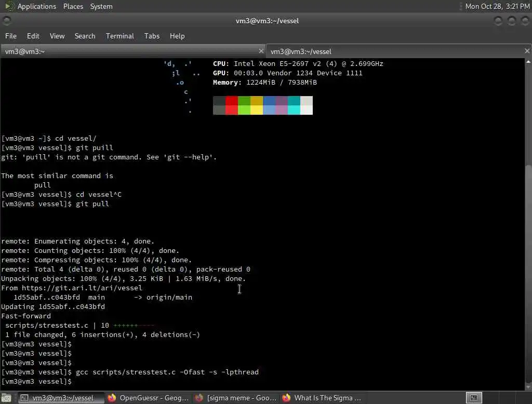Click the workspace switcher terminal icon
532x404 pixels.
click(474, 398)
